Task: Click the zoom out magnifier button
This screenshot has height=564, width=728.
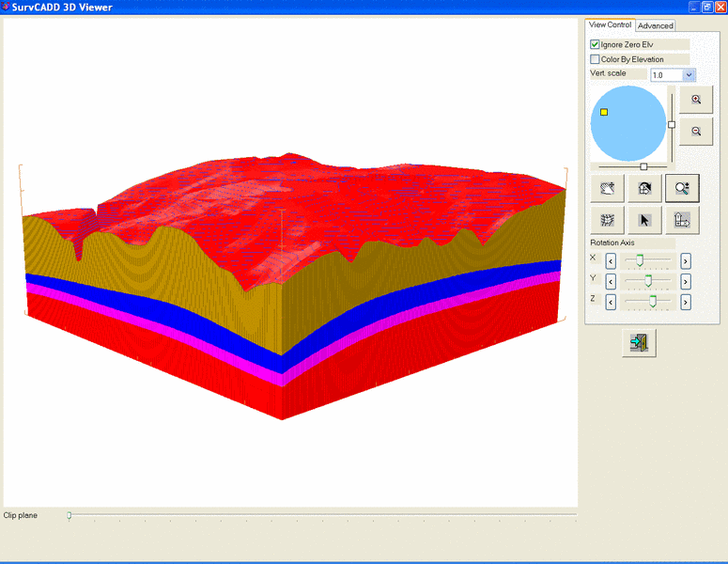Action: [695, 132]
